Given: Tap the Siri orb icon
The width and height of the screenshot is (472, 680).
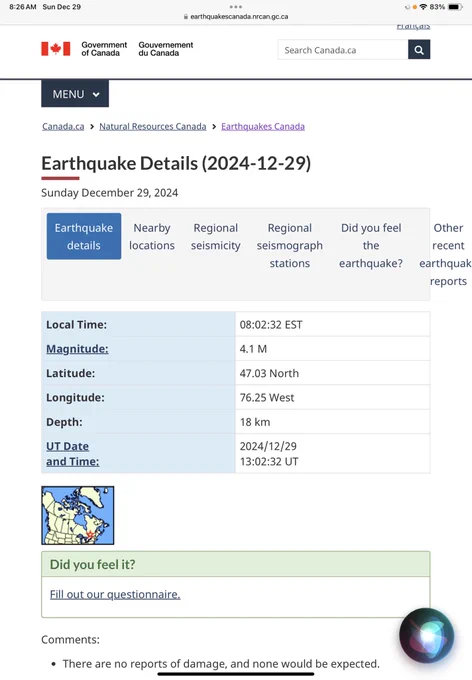Looking at the screenshot, I should pyautogui.click(x=426, y=636).
